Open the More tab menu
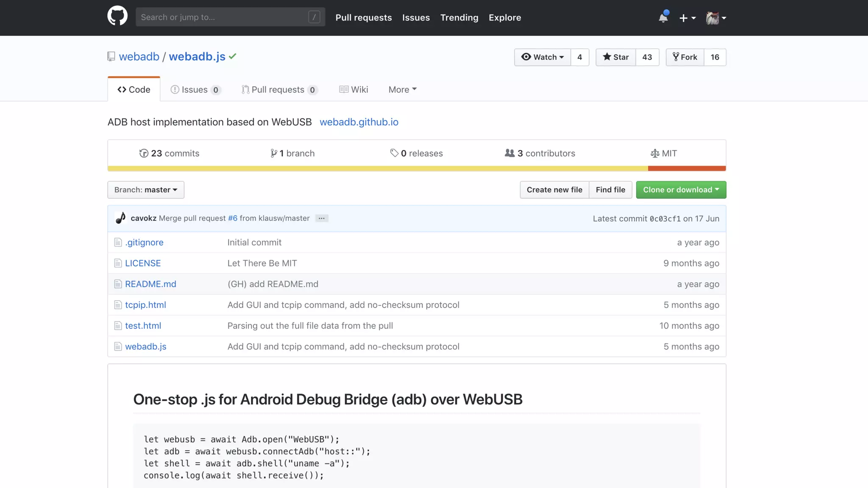 pos(402,89)
